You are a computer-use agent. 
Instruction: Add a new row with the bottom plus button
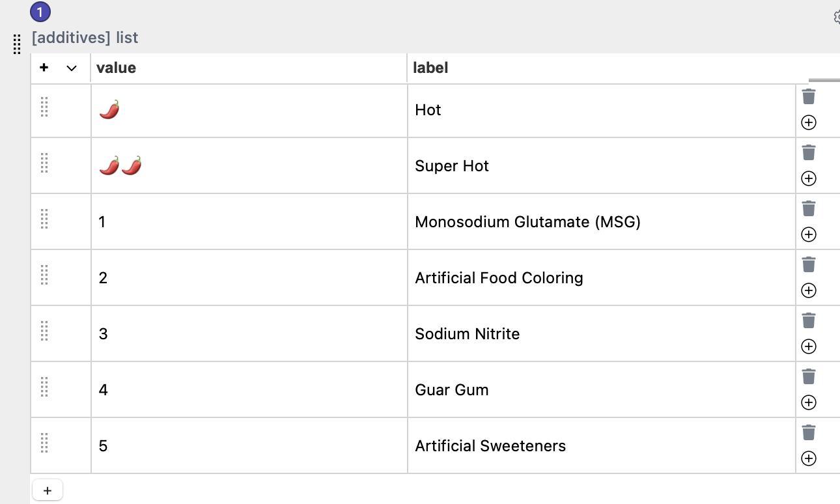tap(47, 490)
